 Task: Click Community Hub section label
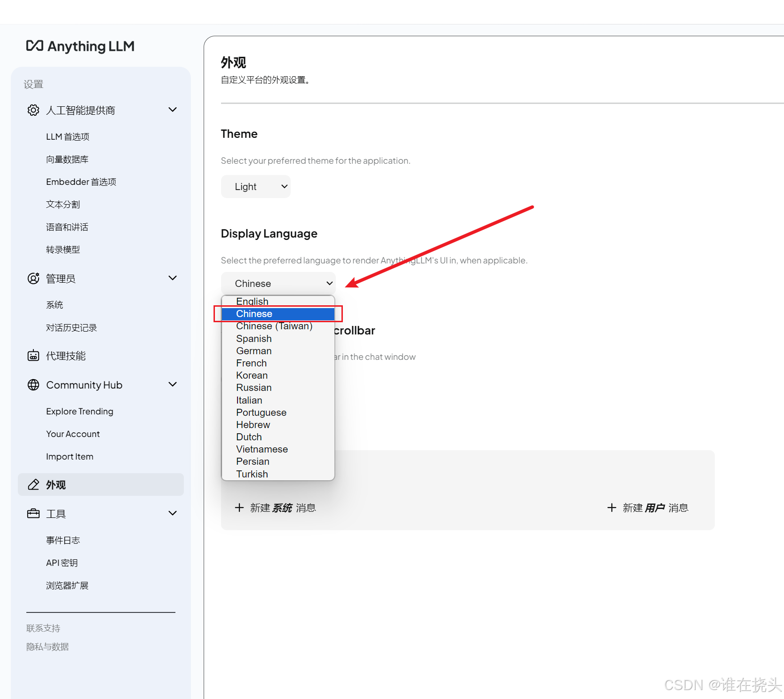[84, 385]
